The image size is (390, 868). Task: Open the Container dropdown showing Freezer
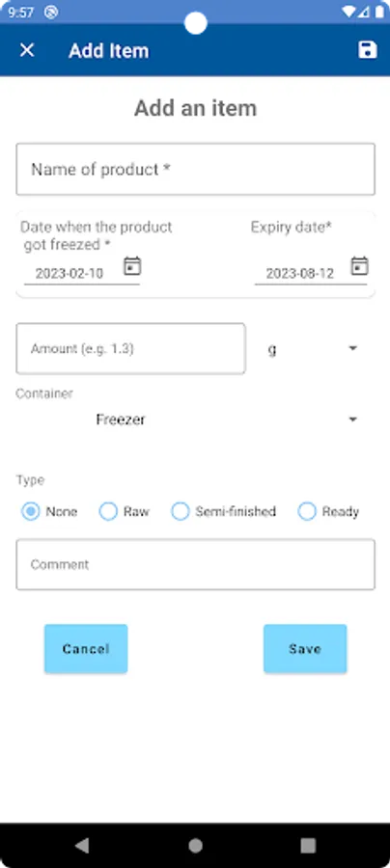pos(195,420)
